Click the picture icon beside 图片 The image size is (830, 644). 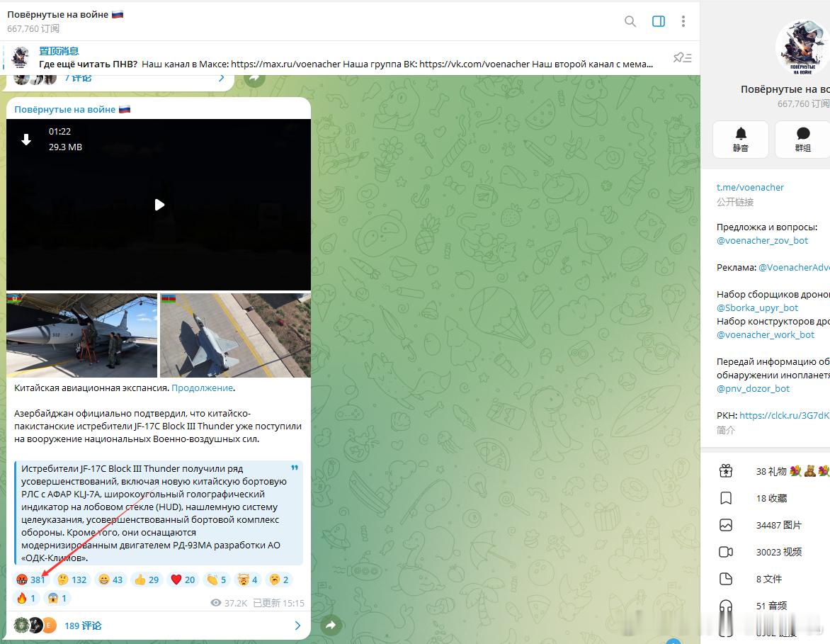pos(726,525)
